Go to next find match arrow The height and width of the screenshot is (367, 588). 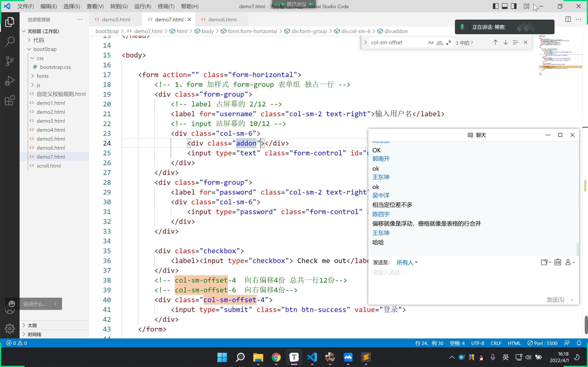pyautogui.click(x=505, y=42)
